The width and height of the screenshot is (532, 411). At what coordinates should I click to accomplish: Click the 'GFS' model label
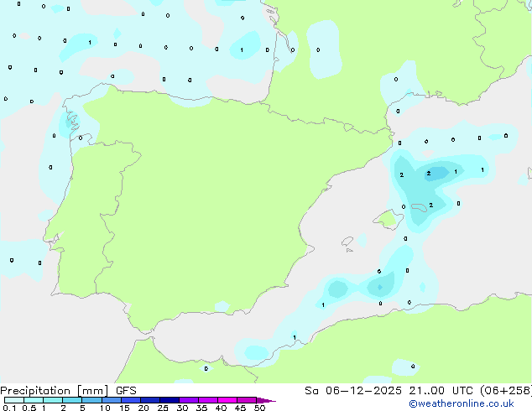click(126, 391)
